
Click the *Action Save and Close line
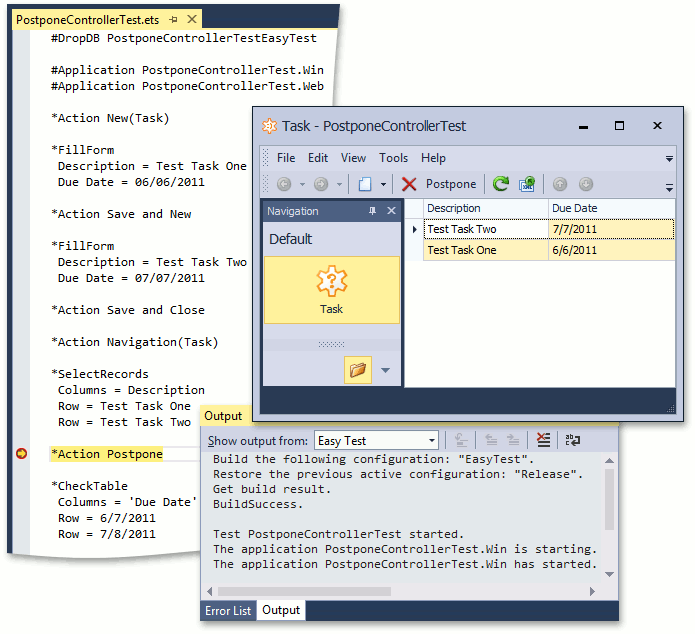coord(128,310)
